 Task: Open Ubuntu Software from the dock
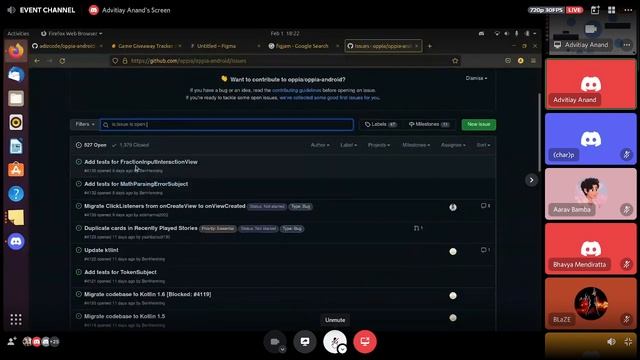(16, 170)
